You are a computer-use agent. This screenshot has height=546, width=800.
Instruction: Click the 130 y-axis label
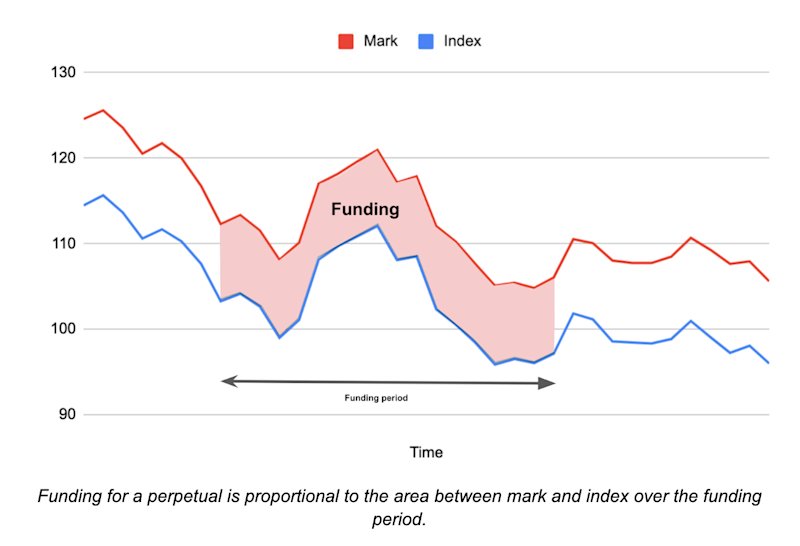pyautogui.click(x=63, y=72)
